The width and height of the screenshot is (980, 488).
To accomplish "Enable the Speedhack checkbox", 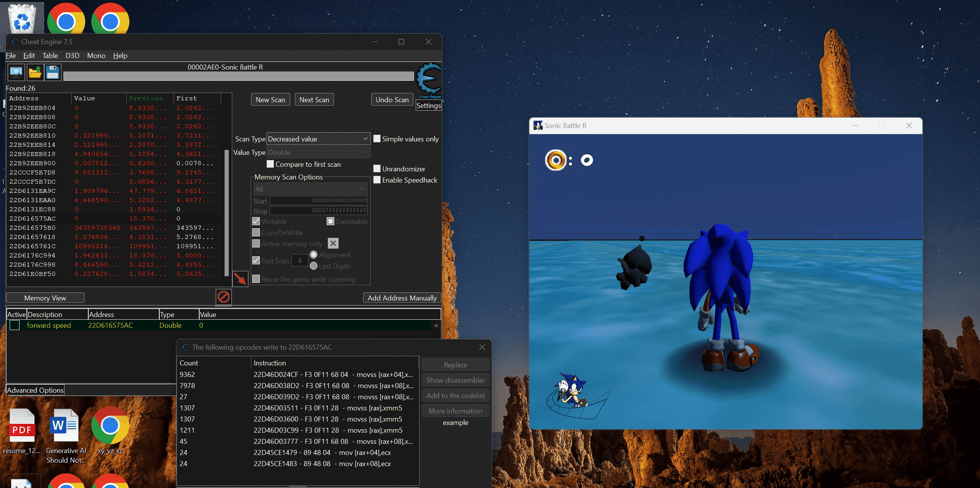I will (x=377, y=180).
